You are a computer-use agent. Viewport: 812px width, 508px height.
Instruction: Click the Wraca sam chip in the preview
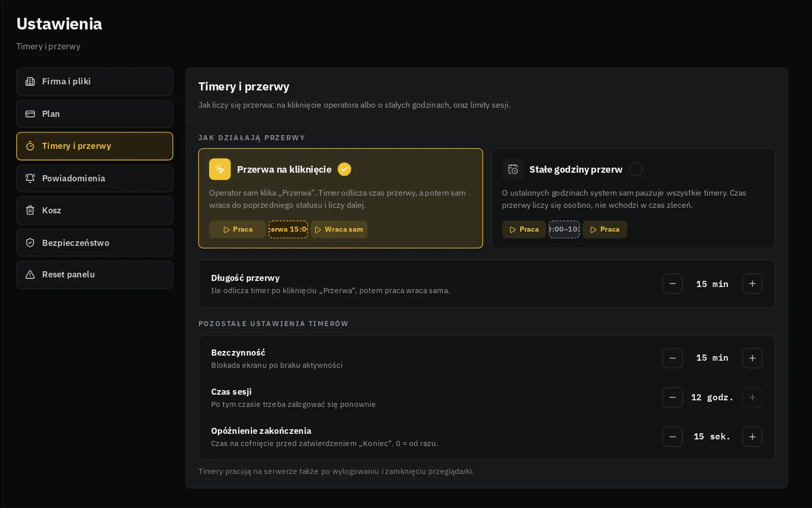(339, 230)
